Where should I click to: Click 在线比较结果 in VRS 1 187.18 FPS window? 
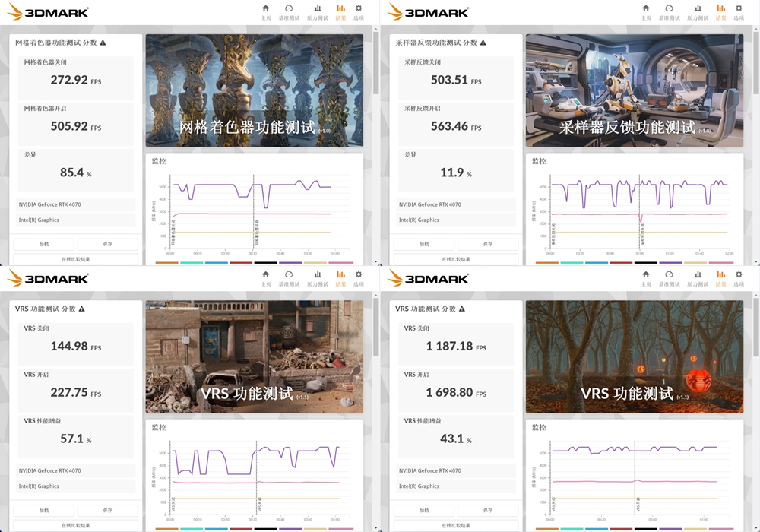[x=455, y=525]
